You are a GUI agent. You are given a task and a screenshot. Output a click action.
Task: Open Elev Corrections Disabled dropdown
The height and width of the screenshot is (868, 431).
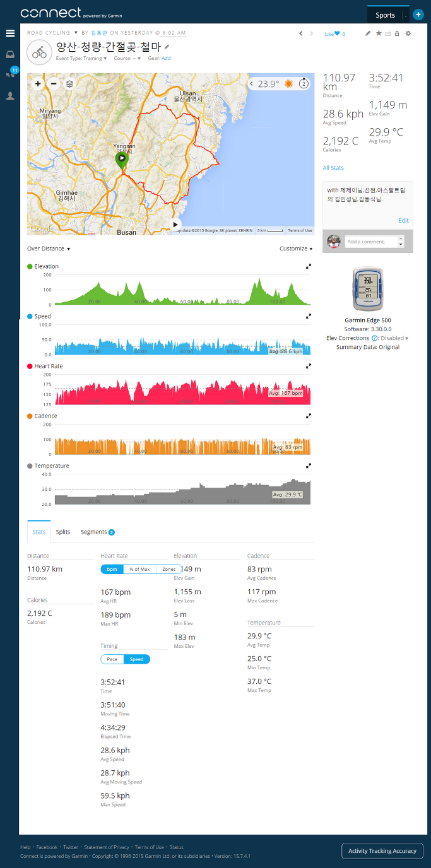(x=394, y=338)
